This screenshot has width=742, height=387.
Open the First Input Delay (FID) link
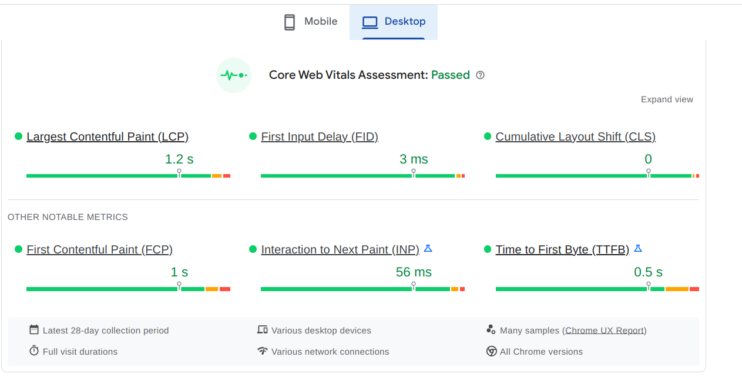click(319, 137)
